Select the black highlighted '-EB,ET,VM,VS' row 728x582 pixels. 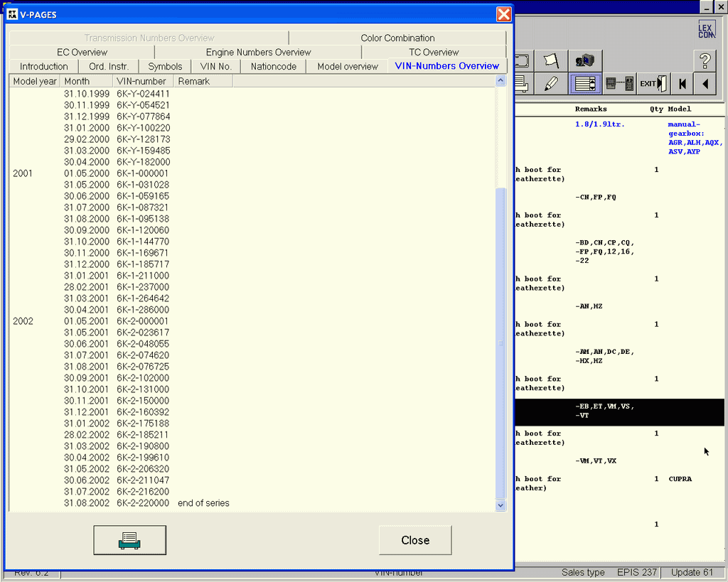pyautogui.click(x=619, y=412)
